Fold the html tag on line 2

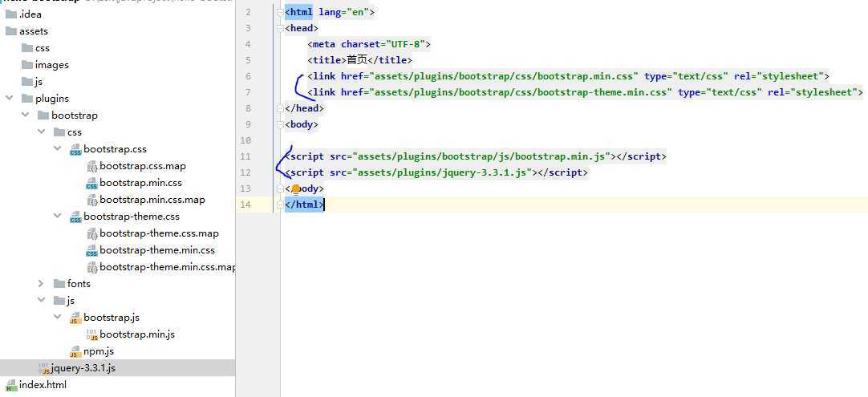coord(281,11)
